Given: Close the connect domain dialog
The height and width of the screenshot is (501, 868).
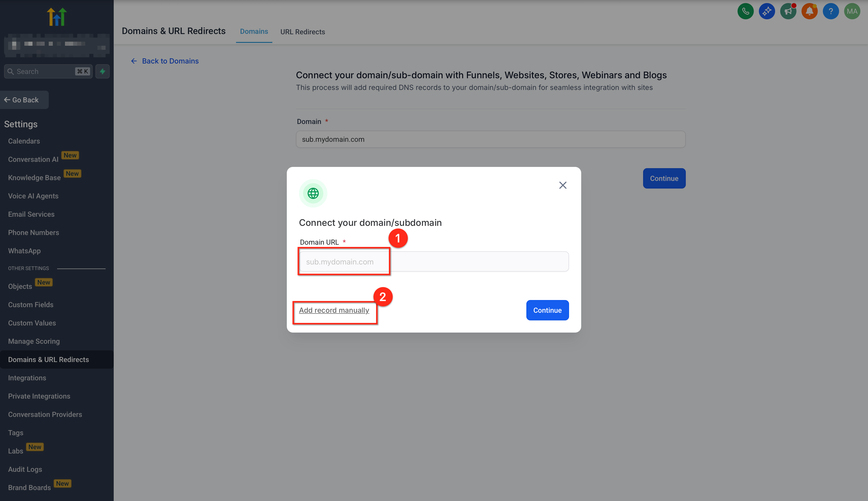Looking at the screenshot, I should click(562, 185).
